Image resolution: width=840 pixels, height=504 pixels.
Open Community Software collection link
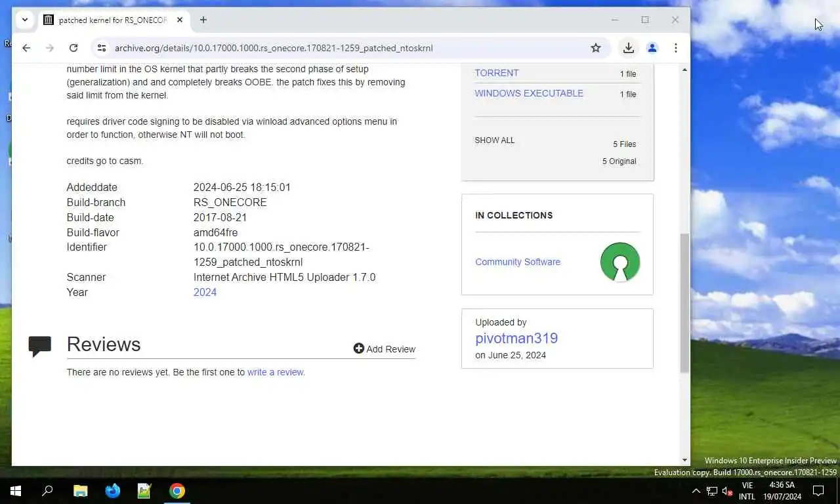[518, 262]
